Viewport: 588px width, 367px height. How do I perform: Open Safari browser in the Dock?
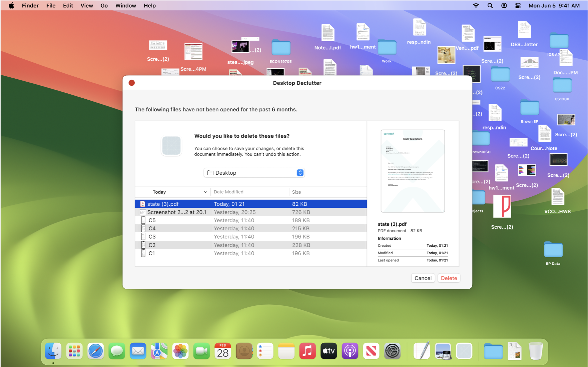pos(95,351)
